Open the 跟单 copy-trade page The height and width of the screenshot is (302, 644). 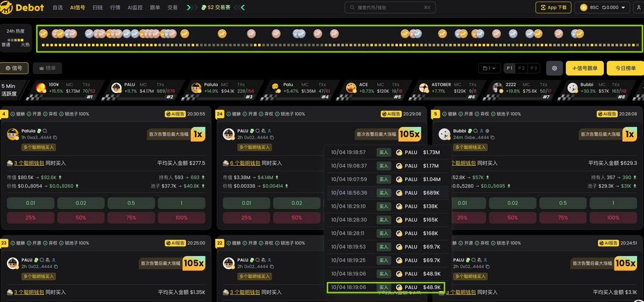[155, 8]
